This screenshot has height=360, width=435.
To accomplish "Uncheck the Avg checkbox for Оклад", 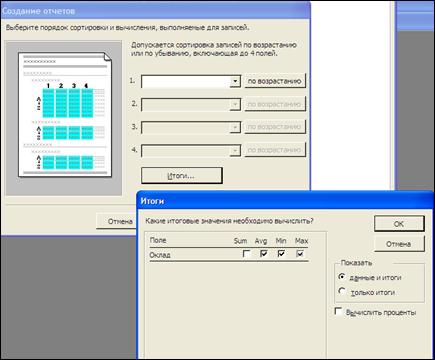I will (264, 254).
